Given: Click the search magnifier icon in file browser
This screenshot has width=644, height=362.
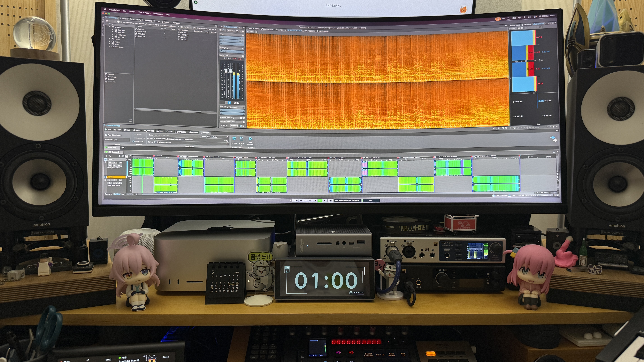Looking at the screenshot, I should tap(194, 28).
